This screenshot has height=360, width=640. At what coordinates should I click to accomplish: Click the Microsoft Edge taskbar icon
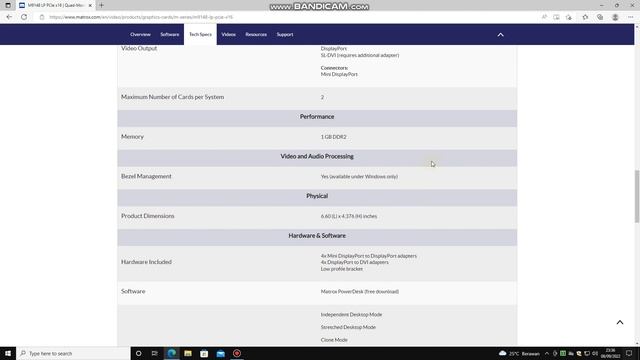click(171, 353)
